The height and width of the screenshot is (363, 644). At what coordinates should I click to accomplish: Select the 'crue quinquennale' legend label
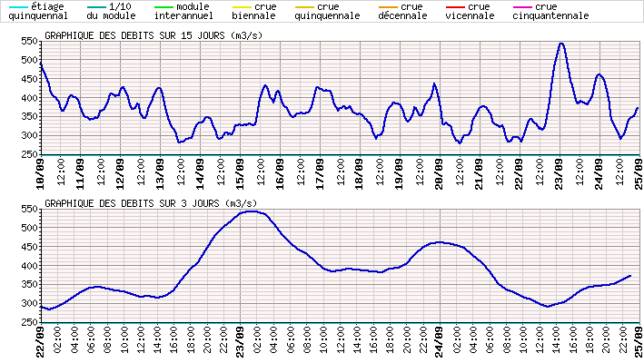[x=327, y=12]
